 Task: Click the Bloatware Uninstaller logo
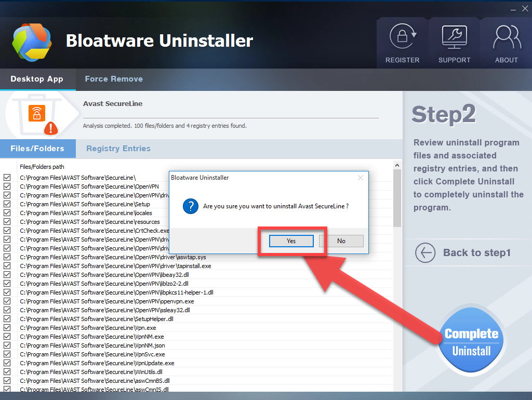pyautogui.click(x=32, y=43)
